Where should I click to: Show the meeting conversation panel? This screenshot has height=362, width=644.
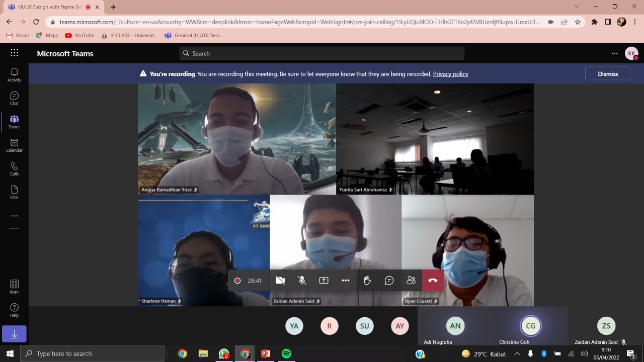tap(389, 281)
